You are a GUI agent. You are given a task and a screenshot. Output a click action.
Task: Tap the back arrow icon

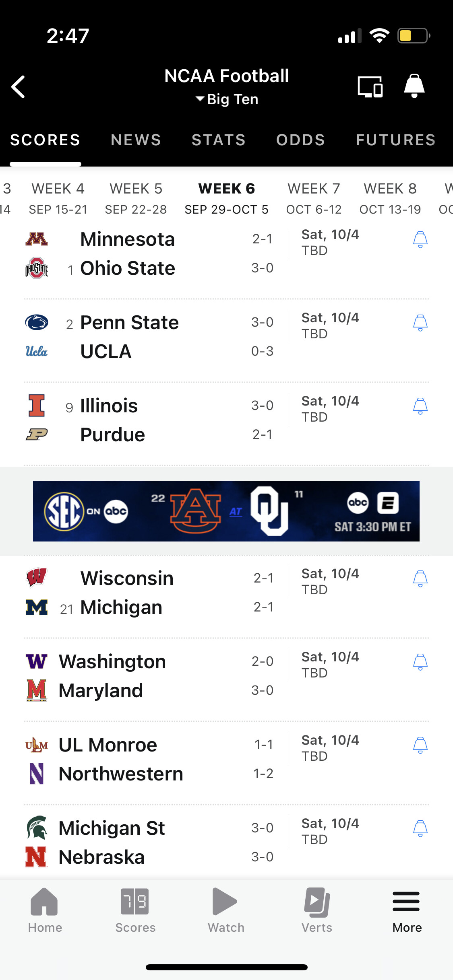(x=19, y=87)
